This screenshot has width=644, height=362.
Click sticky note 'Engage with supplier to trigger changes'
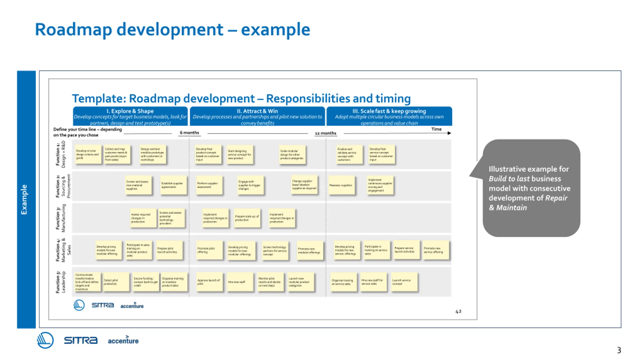pos(251,185)
